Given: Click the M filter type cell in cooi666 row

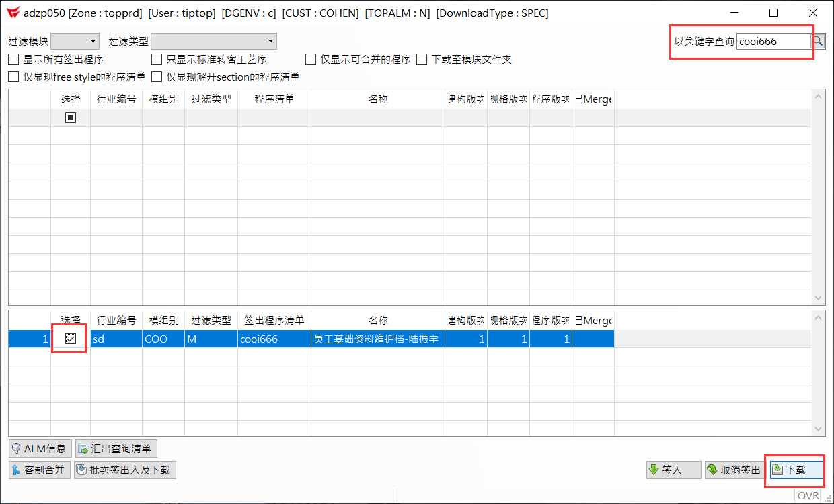Looking at the screenshot, I should (211, 339).
